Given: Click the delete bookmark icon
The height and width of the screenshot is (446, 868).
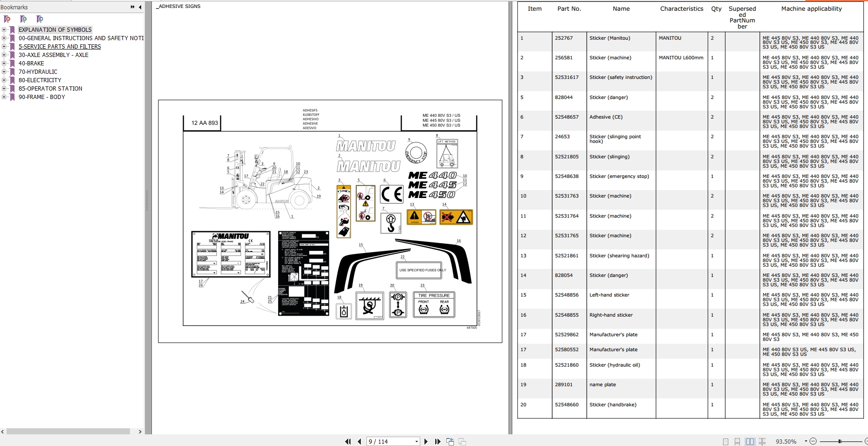Looking at the screenshot, I should coord(7,19).
